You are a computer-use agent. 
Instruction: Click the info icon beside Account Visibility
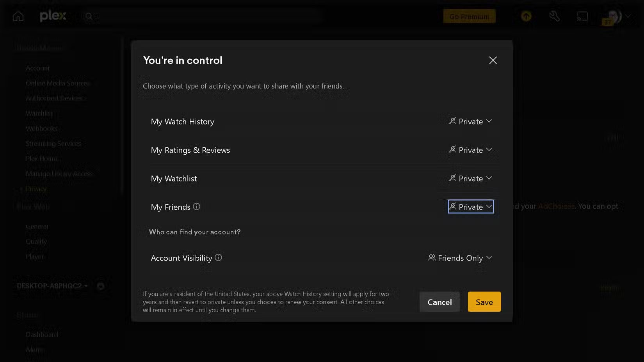click(x=219, y=257)
